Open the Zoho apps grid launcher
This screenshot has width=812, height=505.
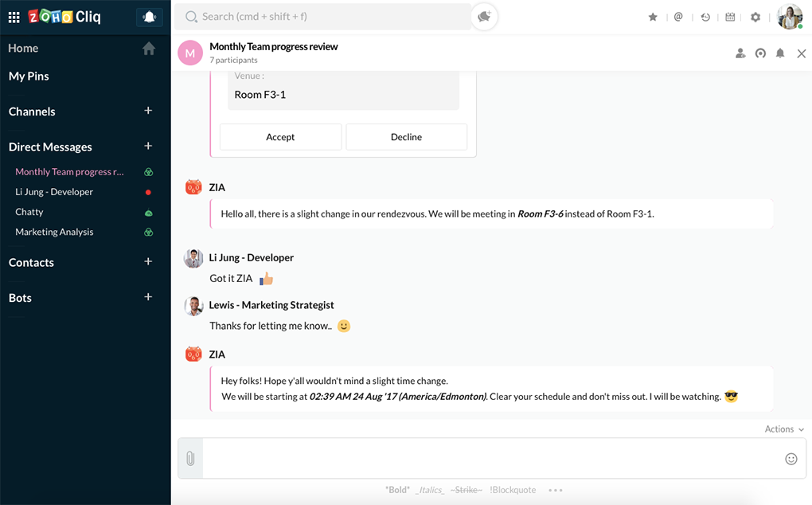pyautogui.click(x=14, y=17)
